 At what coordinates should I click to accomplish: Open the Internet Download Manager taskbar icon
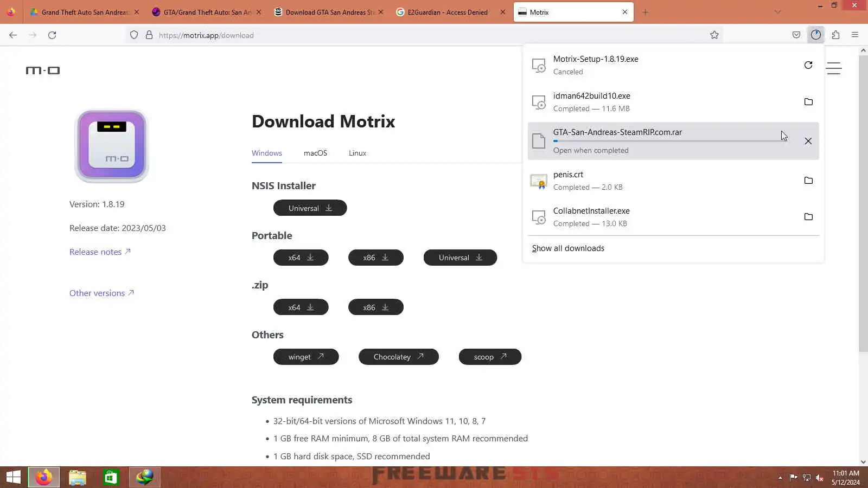coord(145,477)
